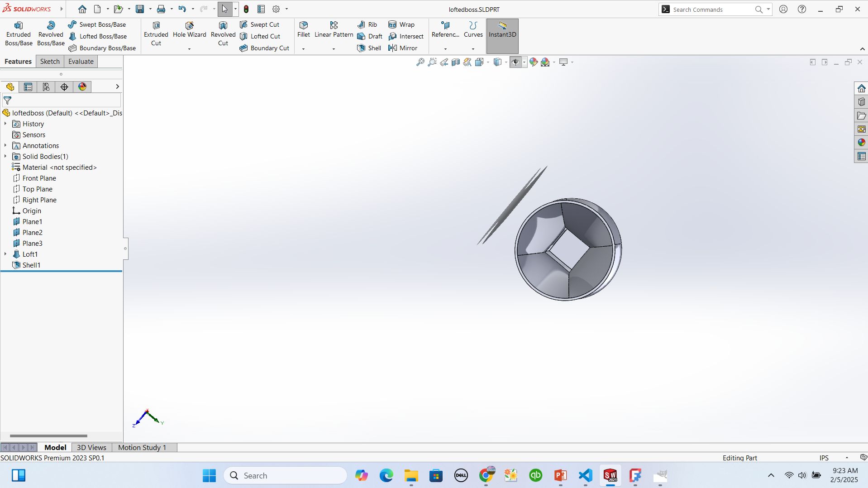Select the Fillet tool

[x=304, y=30]
